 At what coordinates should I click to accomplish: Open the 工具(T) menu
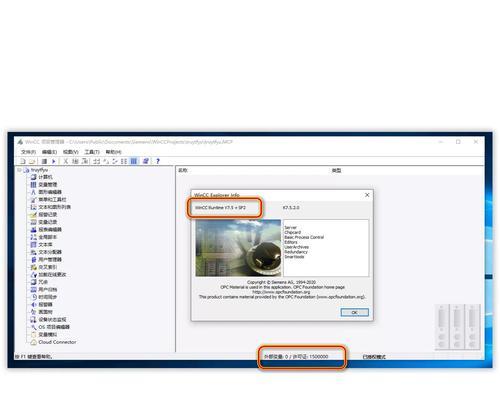(x=92, y=152)
